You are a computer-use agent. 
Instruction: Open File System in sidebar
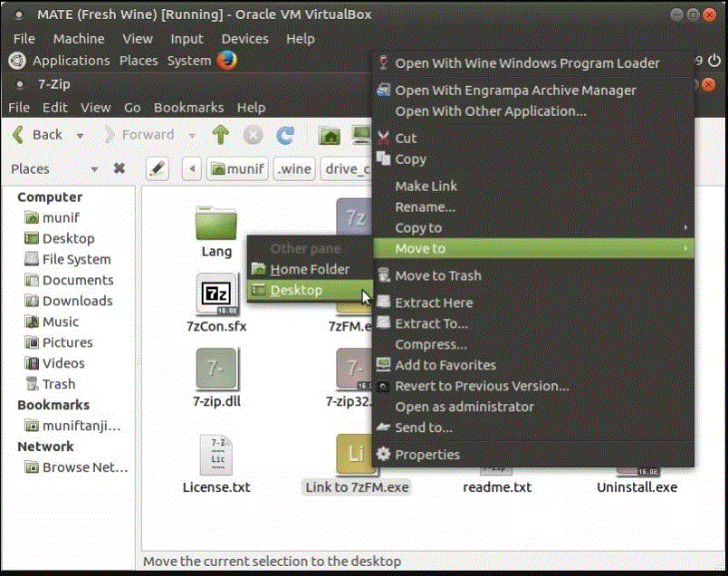(x=68, y=259)
